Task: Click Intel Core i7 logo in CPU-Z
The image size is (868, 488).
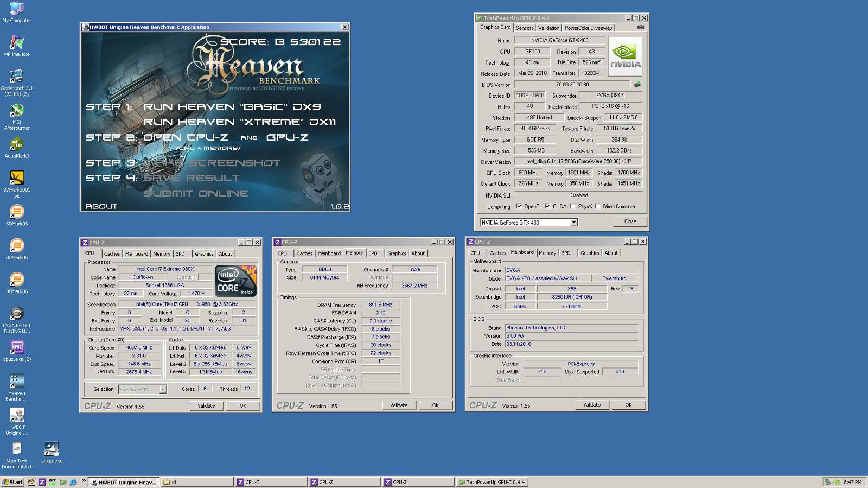Action: pyautogui.click(x=235, y=281)
